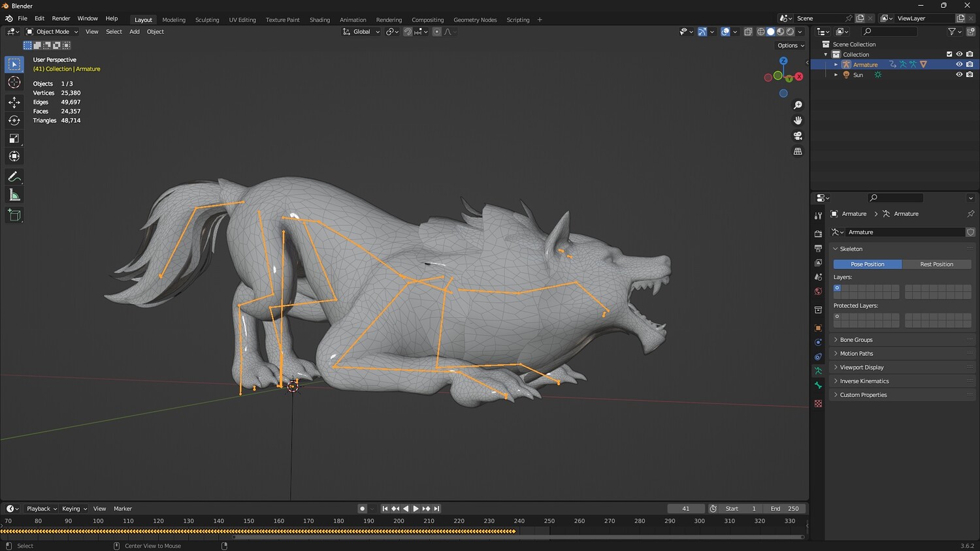980x551 pixels.
Task: Click the Armature name field in properties
Action: 906,232
